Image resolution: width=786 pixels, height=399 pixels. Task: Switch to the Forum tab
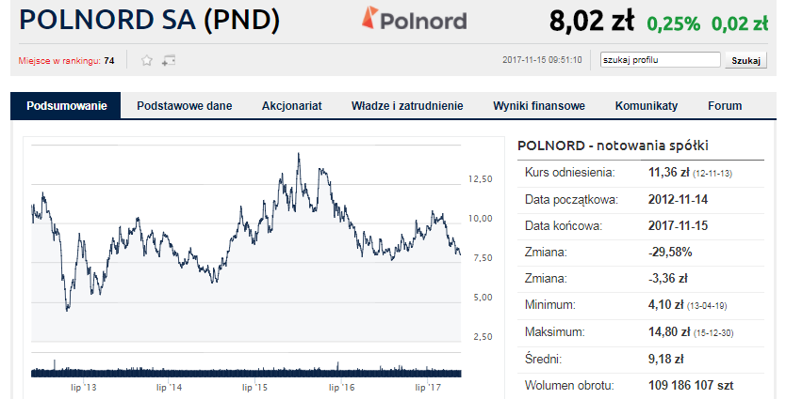click(725, 106)
